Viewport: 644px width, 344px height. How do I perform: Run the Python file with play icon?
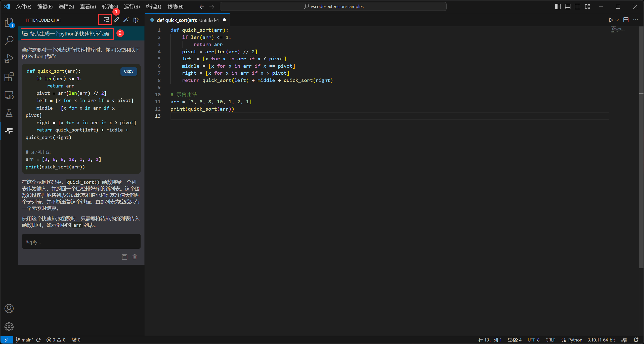(x=611, y=20)
